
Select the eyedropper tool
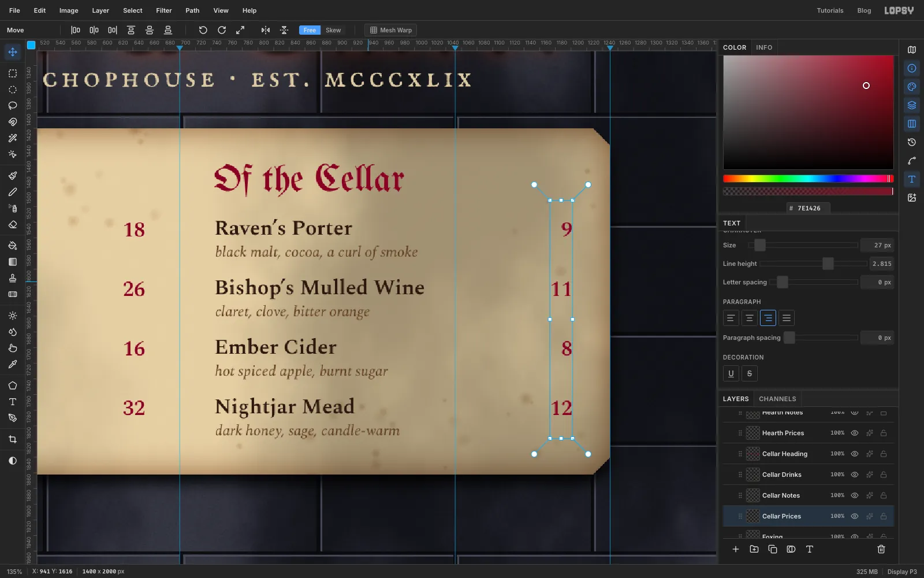pos(13,364)
